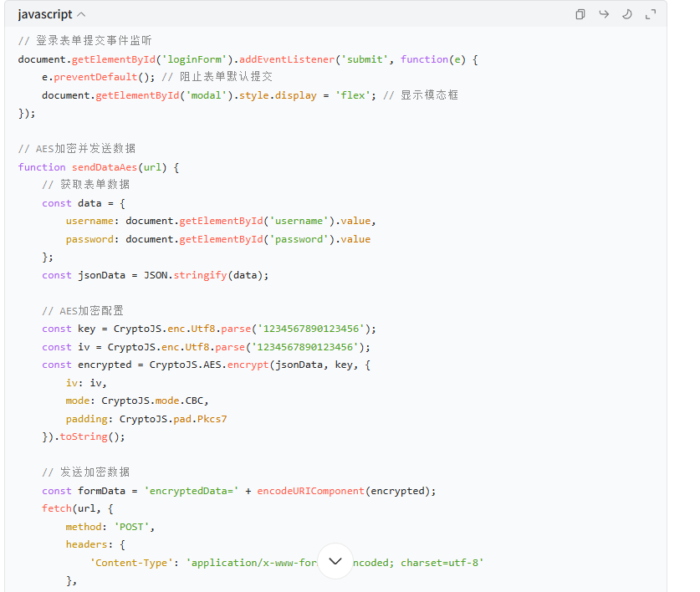This screenshot has width=700, height=592.
Task: Expand the code block to fullscreen
Action: coord(651,14)
